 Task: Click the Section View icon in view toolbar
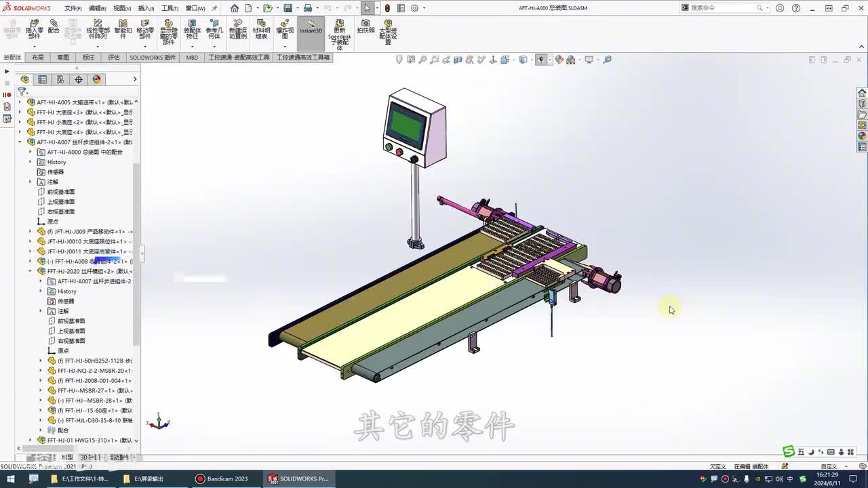tap(458, 60)
